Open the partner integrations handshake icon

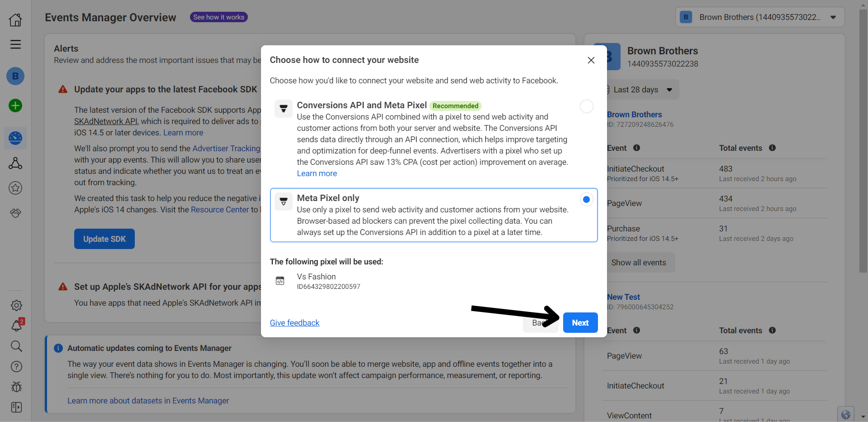click(15, 213)
